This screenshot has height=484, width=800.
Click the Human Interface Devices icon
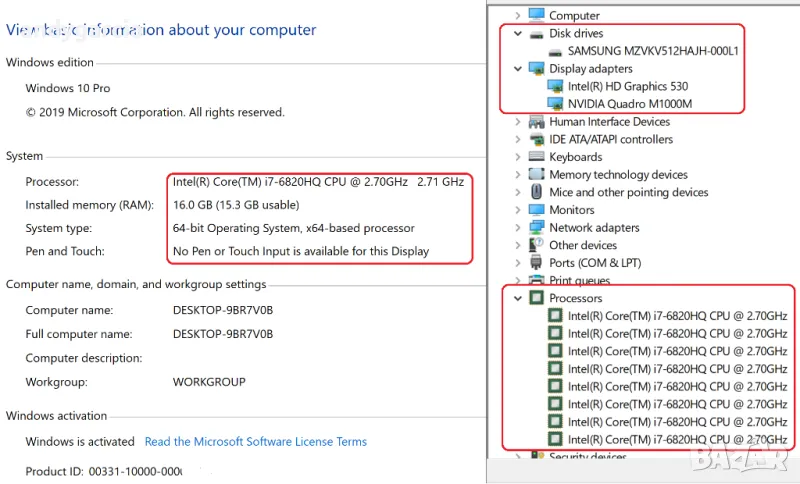click(x=536, y=122)
